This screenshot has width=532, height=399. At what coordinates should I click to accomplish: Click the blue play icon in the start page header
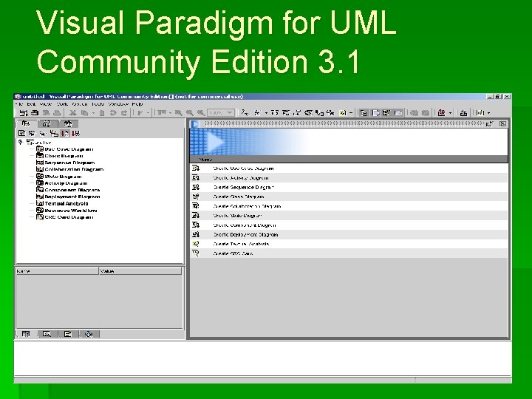(195, 124)
